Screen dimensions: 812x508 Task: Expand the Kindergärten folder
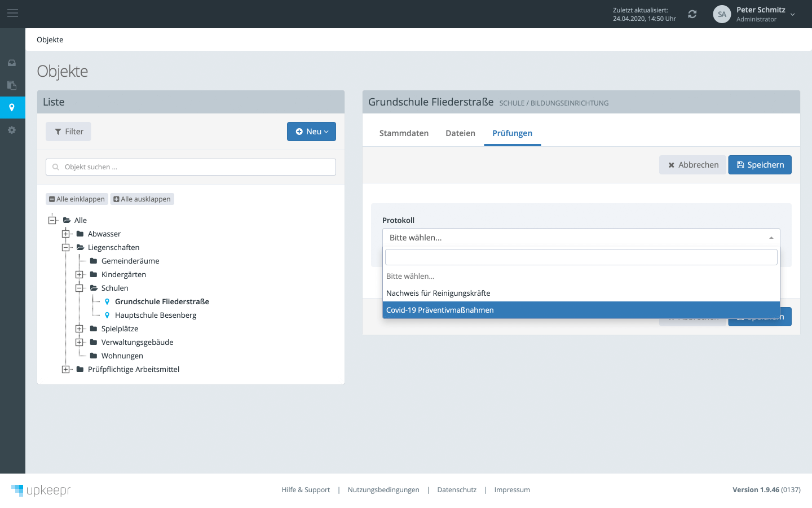point(80,274)
